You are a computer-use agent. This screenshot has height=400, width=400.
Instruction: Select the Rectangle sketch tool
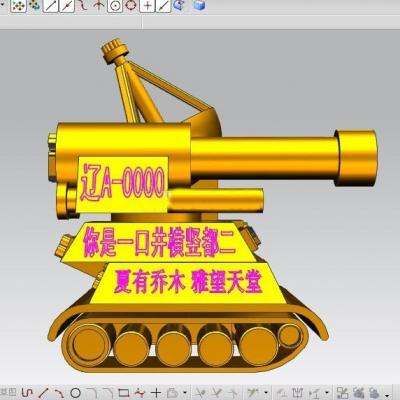point(124,393)
